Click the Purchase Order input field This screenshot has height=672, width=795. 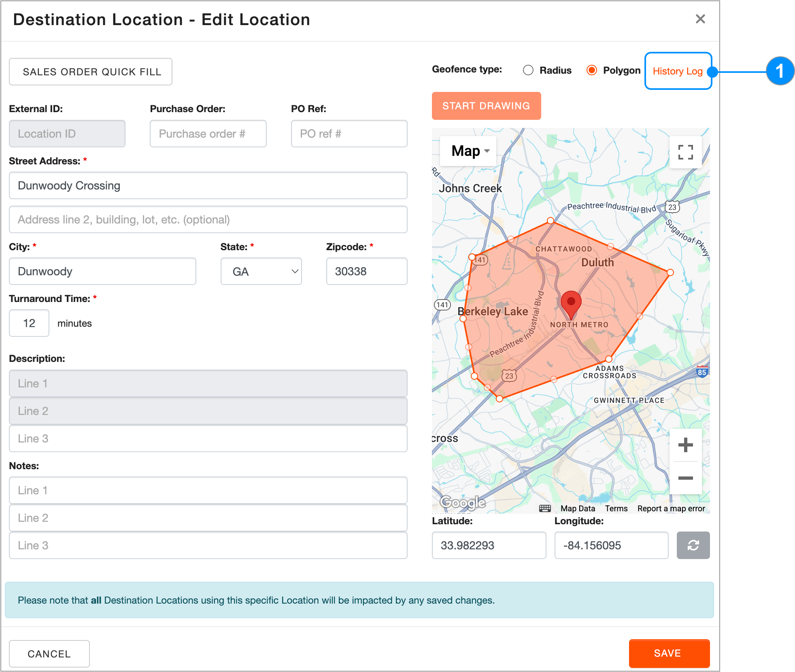pyautogui.click(x=208, y=134)
